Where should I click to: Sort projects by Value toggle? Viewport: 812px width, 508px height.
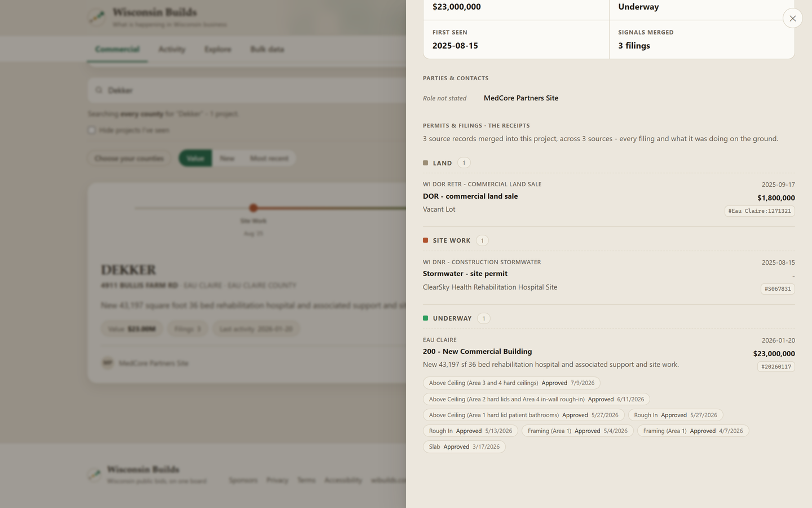(196, 159)
